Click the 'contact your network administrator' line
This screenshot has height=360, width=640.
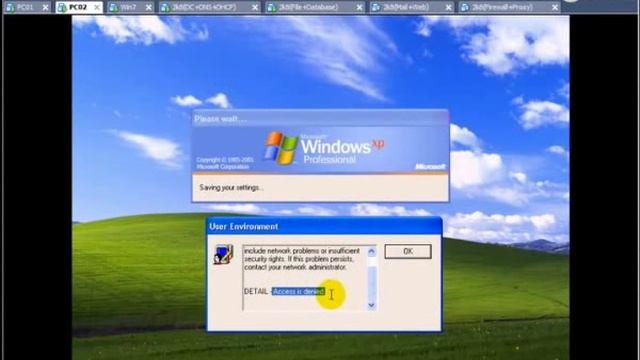tap(295, 267)
